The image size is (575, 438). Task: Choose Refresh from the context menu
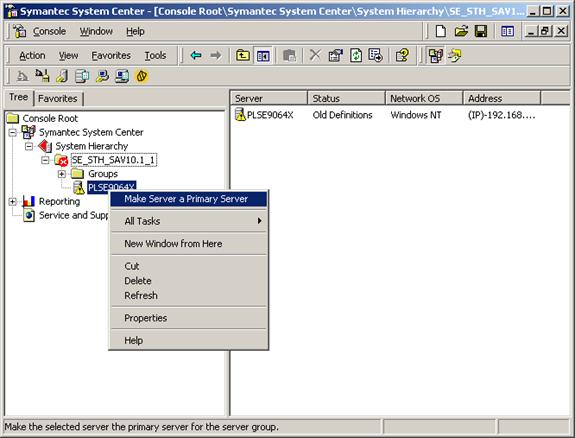189,295
